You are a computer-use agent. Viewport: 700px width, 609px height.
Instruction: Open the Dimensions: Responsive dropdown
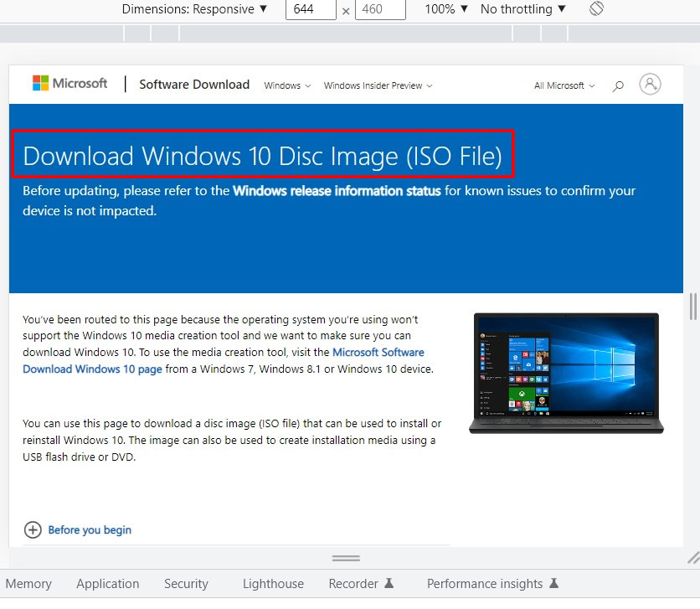click(194, 9)
